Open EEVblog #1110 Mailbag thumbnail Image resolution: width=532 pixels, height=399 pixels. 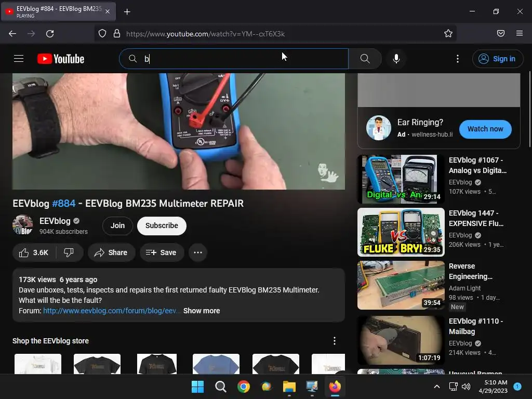(401, 340)
